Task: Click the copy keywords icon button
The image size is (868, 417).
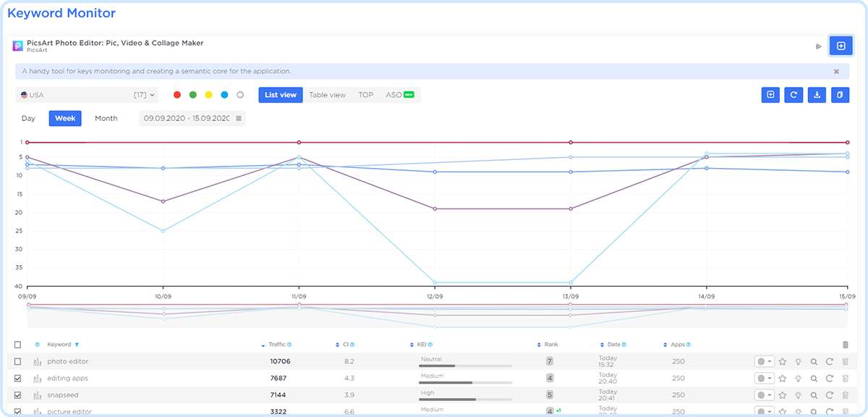Action: [840, 95]
